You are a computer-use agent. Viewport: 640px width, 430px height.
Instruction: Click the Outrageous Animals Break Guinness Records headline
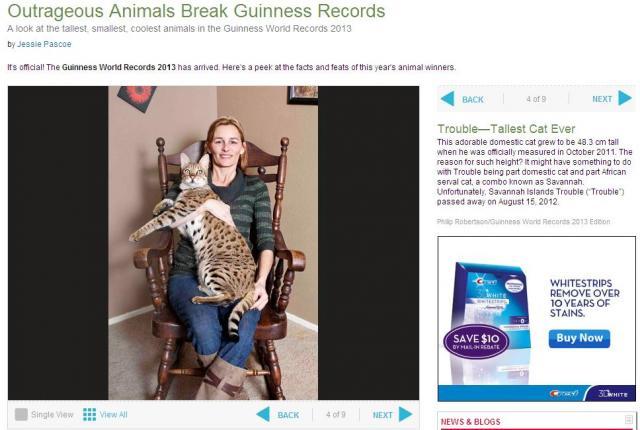point(196,11)
